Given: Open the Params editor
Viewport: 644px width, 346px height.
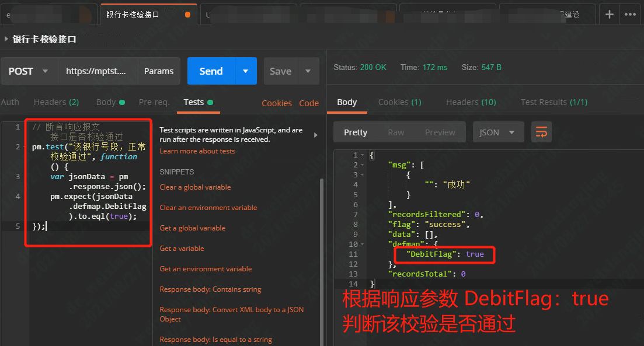Looking at the screenshot, I should pos(159,71).
